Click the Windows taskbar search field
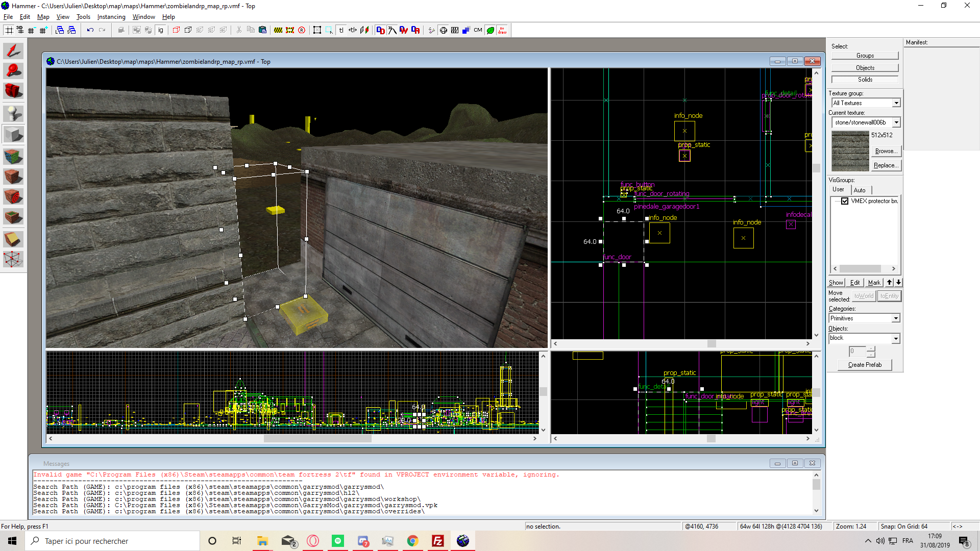The height and width of the screenshot is (551, 980). (x=112, y=541)
